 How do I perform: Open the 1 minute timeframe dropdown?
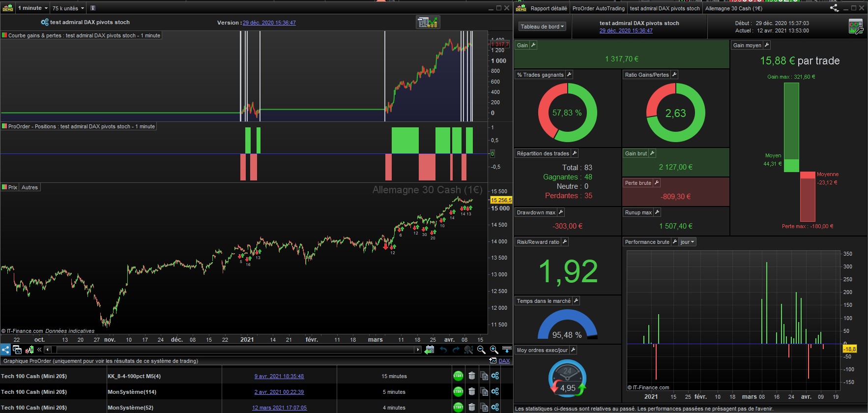click(x=33, y=8)
